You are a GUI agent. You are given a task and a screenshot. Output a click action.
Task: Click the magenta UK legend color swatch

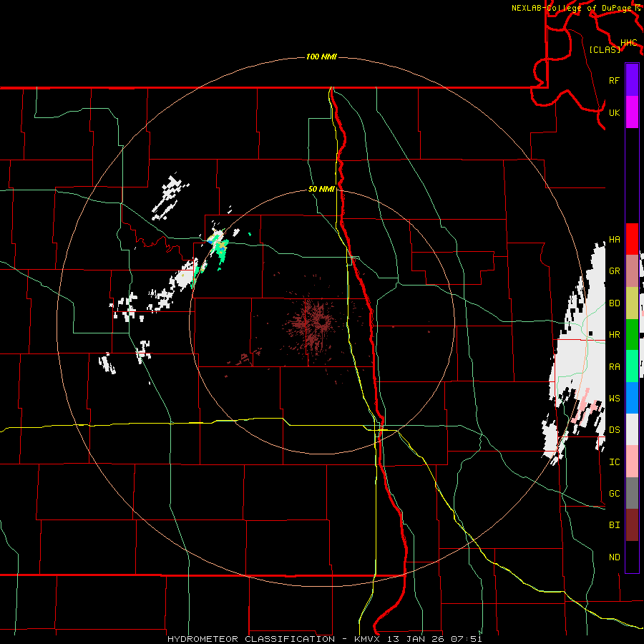coord(632,112)
